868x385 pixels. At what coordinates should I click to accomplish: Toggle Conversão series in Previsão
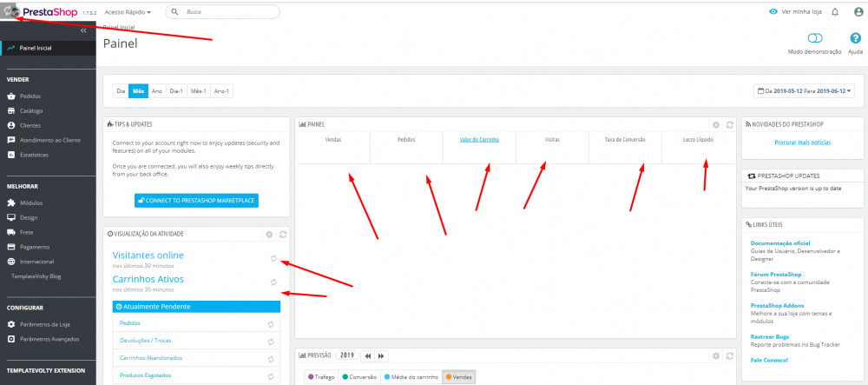[359, 376]
